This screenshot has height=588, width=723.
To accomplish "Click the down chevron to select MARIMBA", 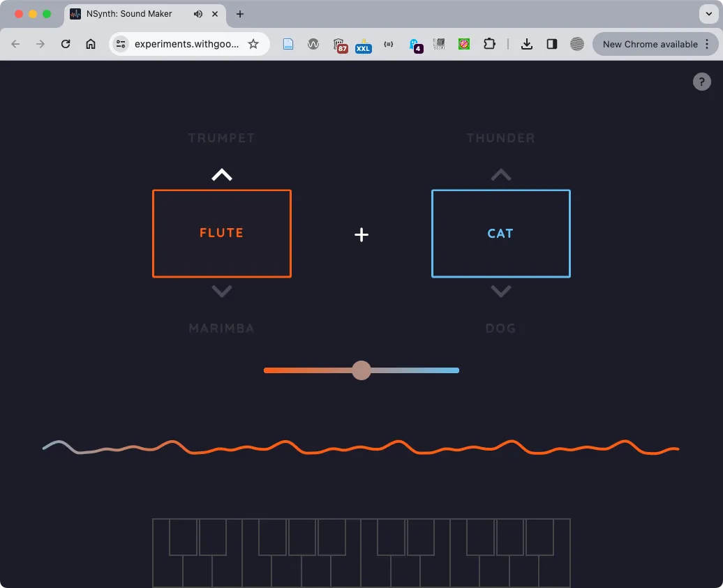I will point(221,291).
